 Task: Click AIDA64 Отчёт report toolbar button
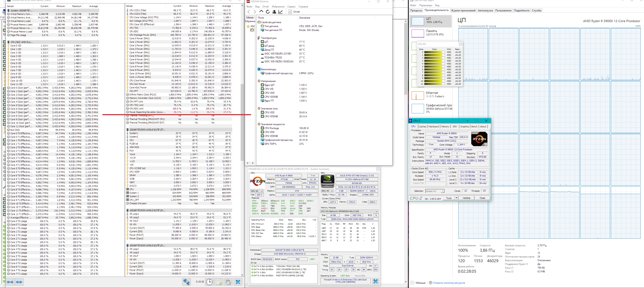click(294, 12)
